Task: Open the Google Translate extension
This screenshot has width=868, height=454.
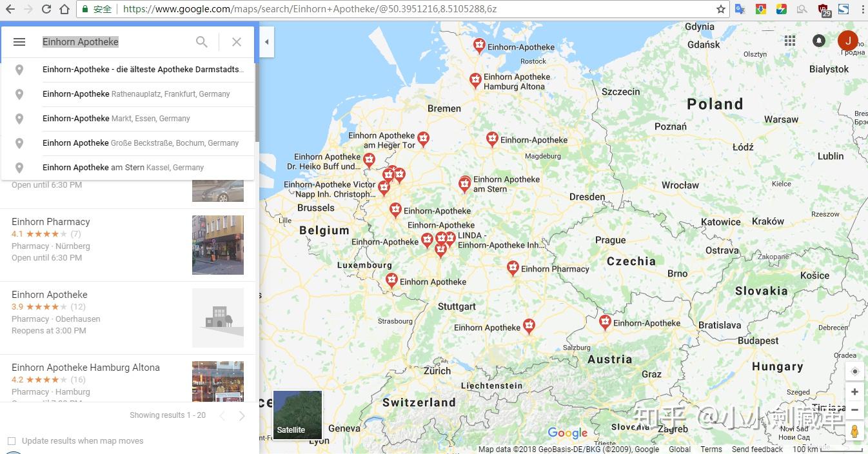Action: coord(740,10)
